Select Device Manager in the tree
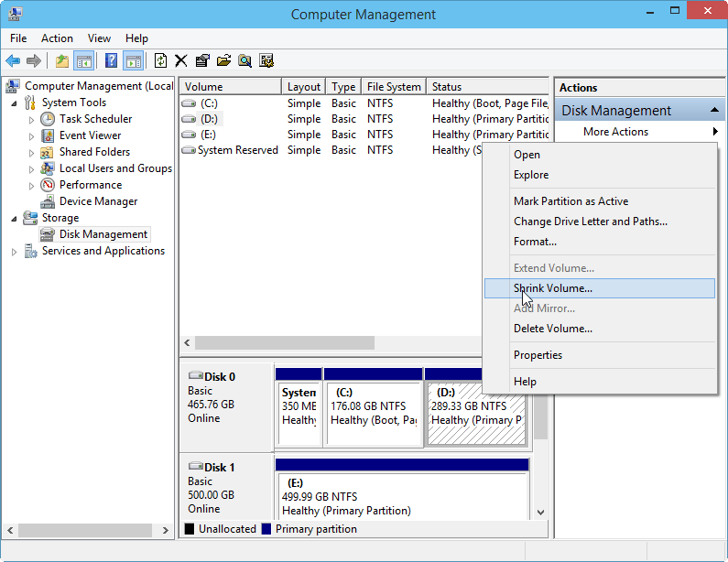This screenshot has height=562, width=728. tap(98, 201)
